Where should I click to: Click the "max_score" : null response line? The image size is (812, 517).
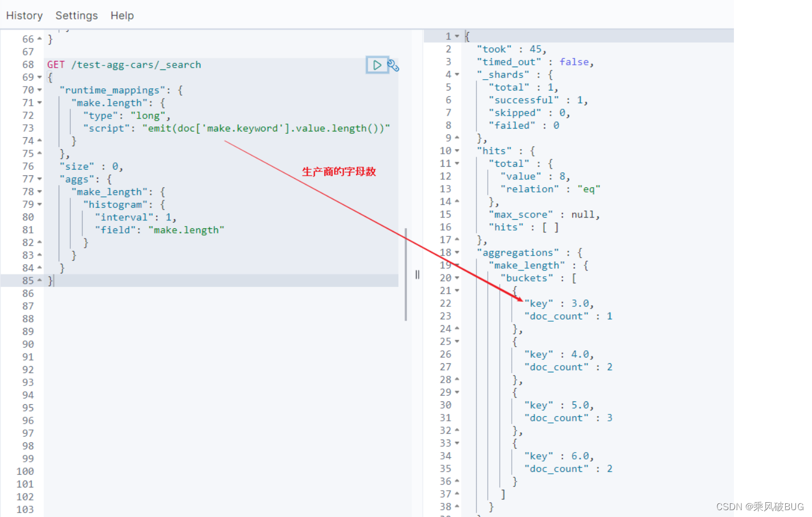click(544, 215)
